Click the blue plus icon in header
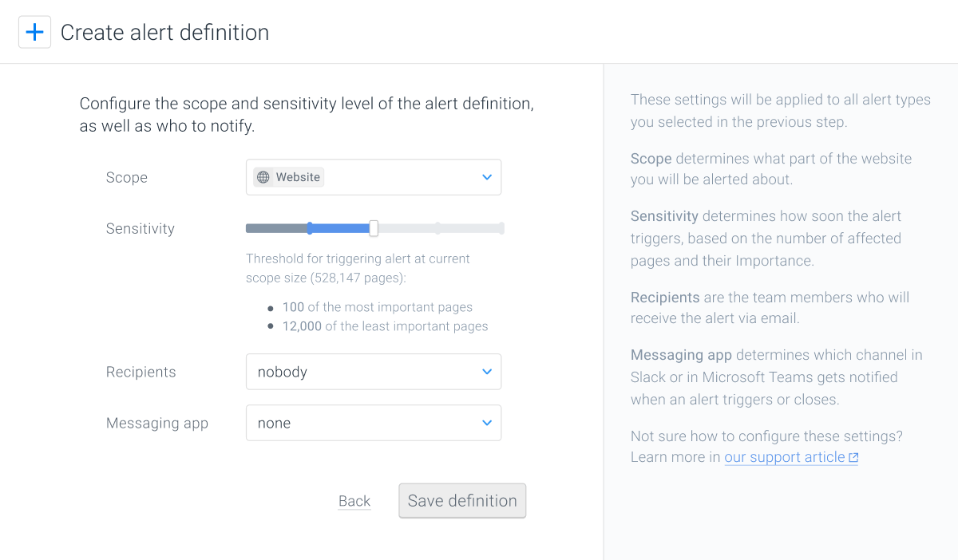This screenshot has width=958, height=560. click(34, 33)
